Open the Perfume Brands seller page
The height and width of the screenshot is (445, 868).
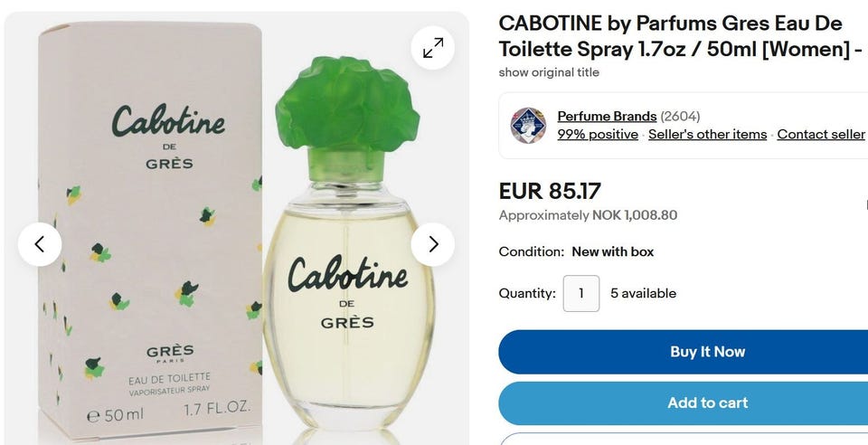pyautogui.click(x=607, y=117)
